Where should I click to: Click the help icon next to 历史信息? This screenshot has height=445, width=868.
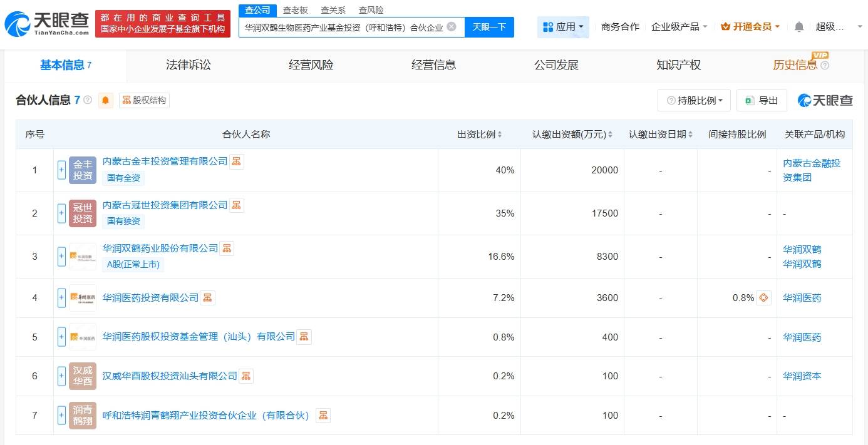tap(825, 65)
